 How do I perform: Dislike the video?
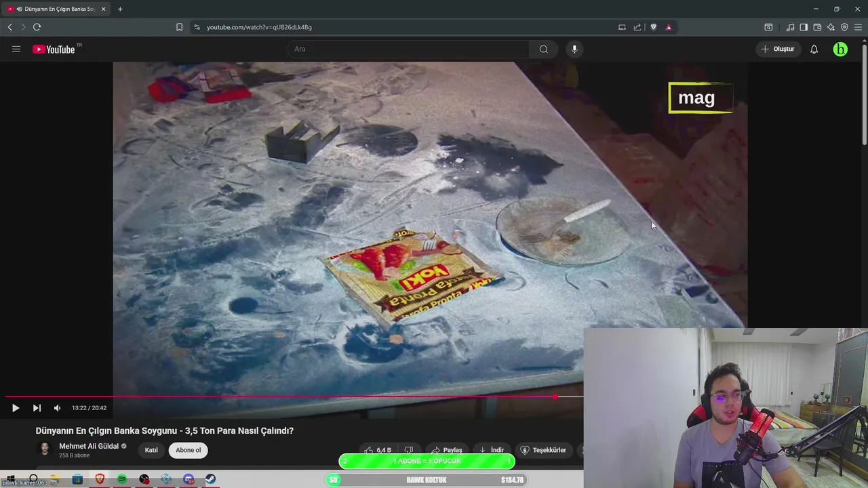408,450
